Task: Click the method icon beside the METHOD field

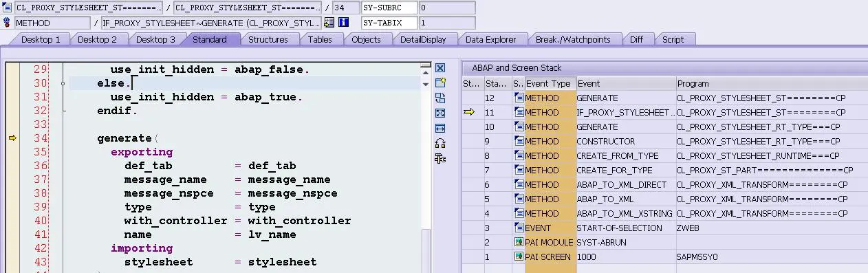Action: click(x=7, y=23)
